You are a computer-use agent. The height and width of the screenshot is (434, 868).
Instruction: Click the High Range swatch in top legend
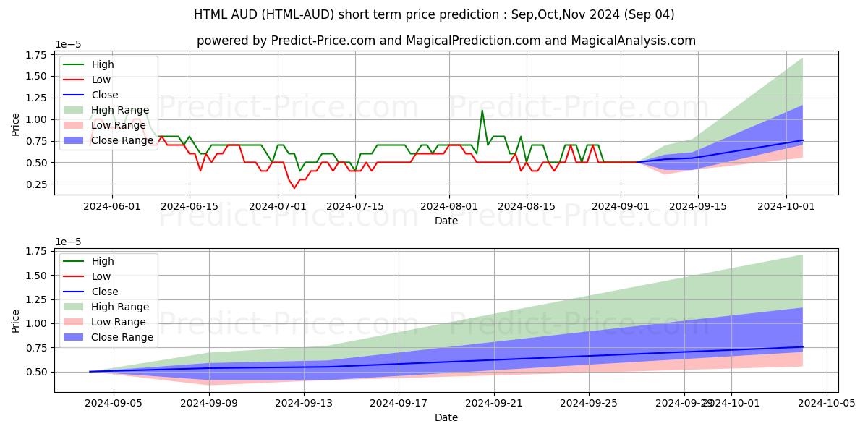click(75, 110)
